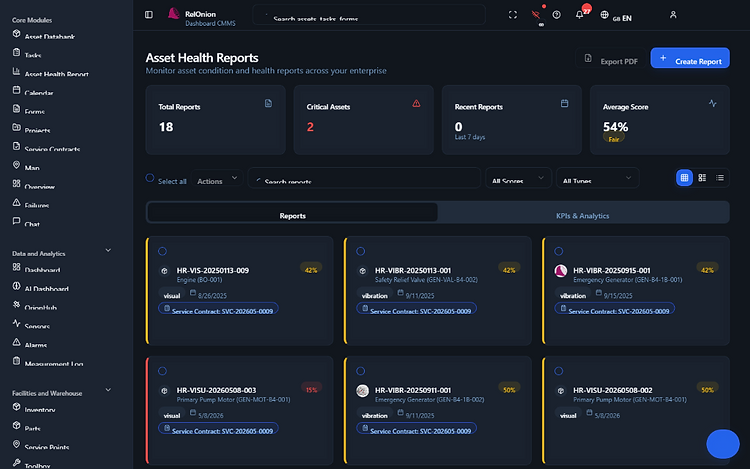
Task: Open the user profile icon
Action: tap(673, 15)
